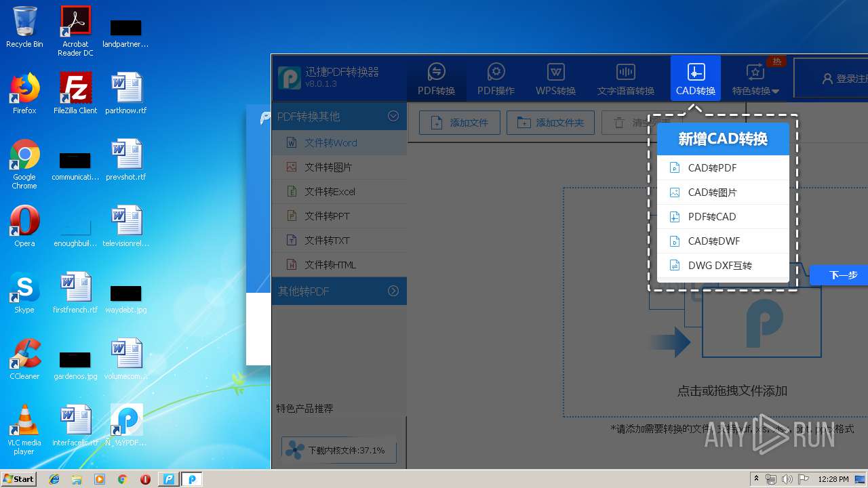Open Acrobat Reader DC desktop icon

click(75, 31)
